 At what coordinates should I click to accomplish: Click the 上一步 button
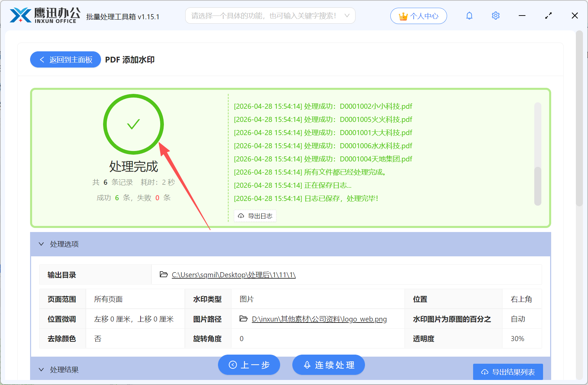click(249, 365)
